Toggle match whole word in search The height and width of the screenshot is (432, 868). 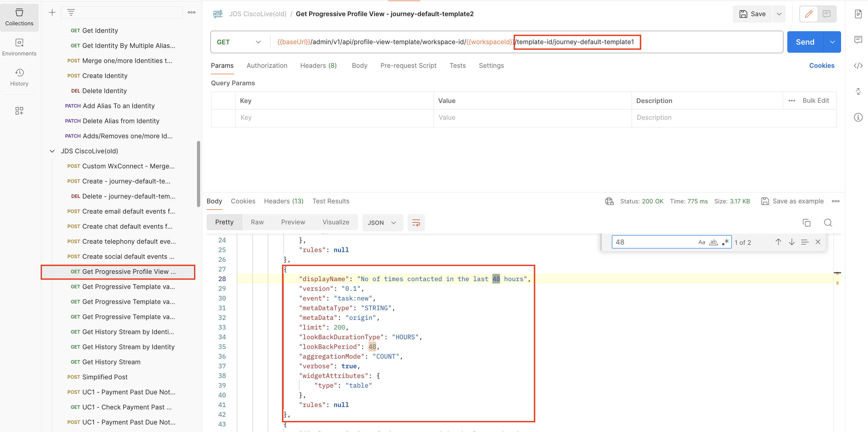tap(713, 242)
